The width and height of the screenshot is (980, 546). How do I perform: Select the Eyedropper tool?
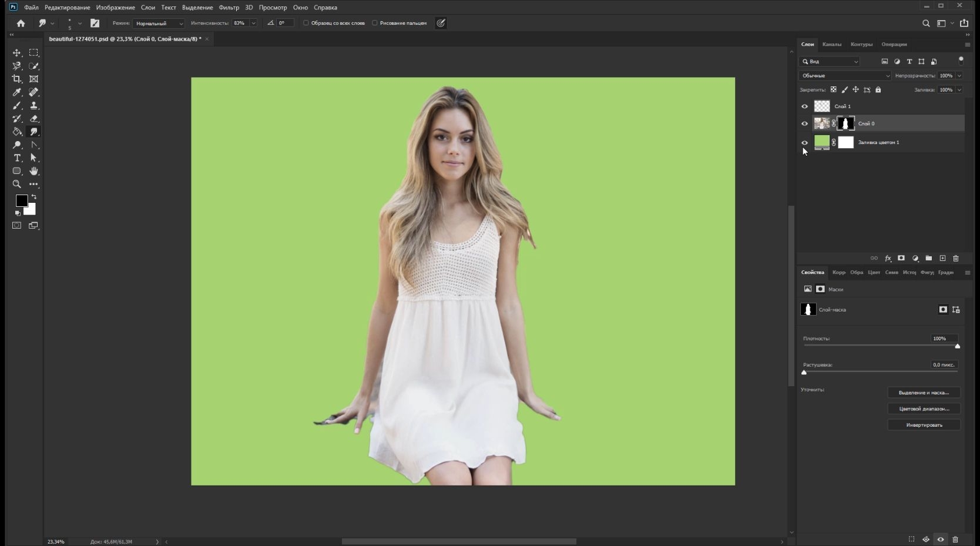pos(16,92)
